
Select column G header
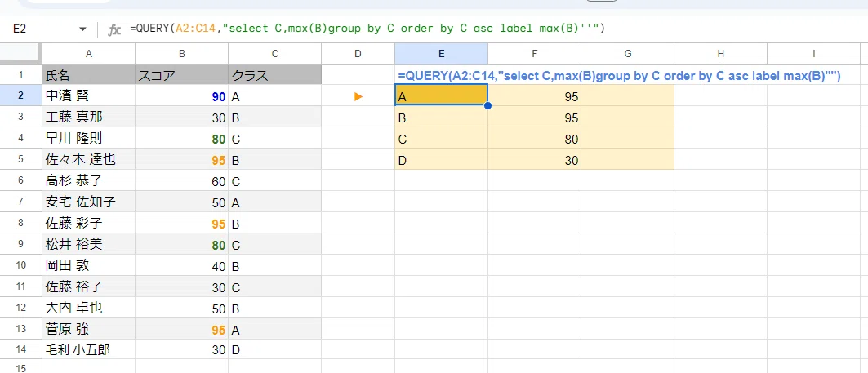point(628,54)
